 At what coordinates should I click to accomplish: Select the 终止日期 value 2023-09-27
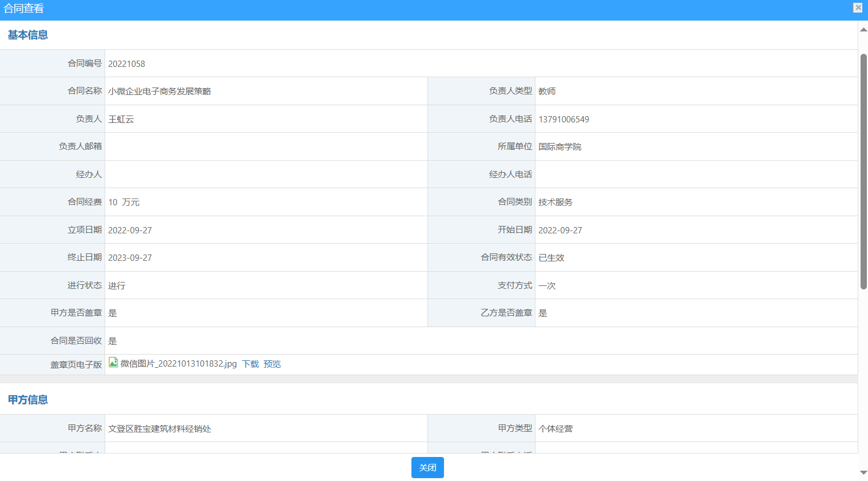click(x=130, y=258)
